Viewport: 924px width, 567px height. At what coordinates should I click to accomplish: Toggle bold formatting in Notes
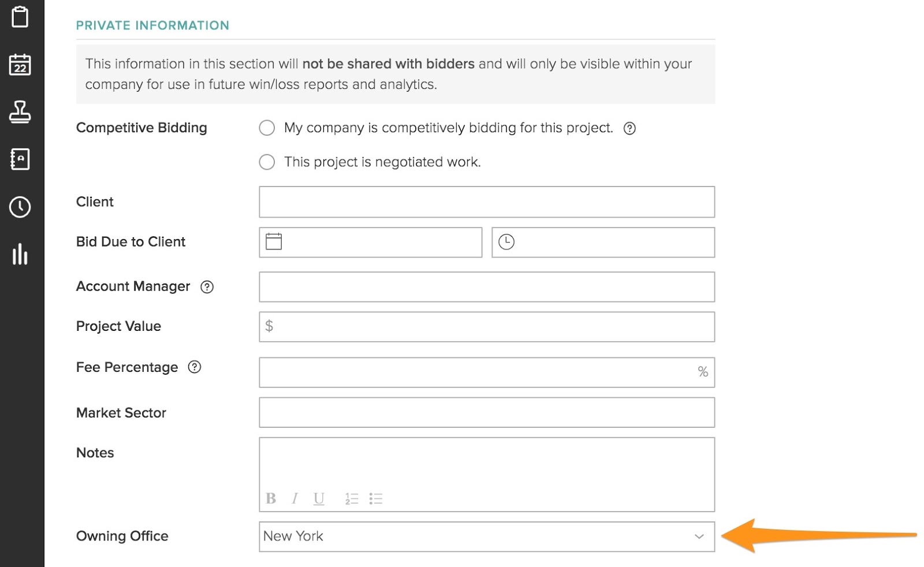[271, 499]
